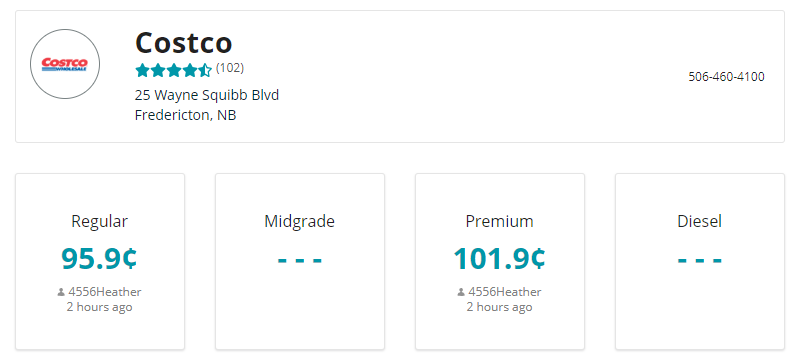Image resolution: width=797 pixels, height=362 pixels.
Task: Click the 2 hours ago under Premium
Action: pyautogui.click(x=500, y=307)
